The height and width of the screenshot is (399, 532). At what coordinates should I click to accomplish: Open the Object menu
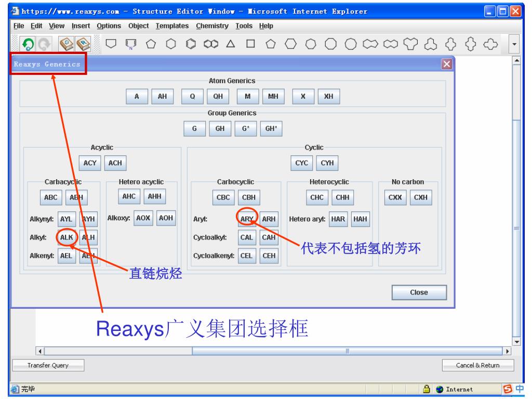click(138, 26)
